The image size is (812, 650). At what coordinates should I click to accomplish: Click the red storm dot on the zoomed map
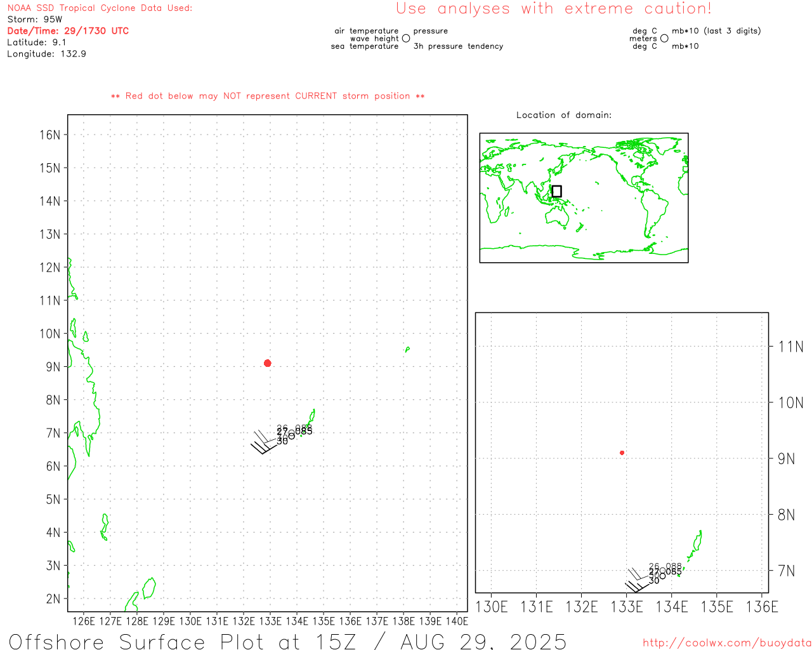[x=622, y=453]
